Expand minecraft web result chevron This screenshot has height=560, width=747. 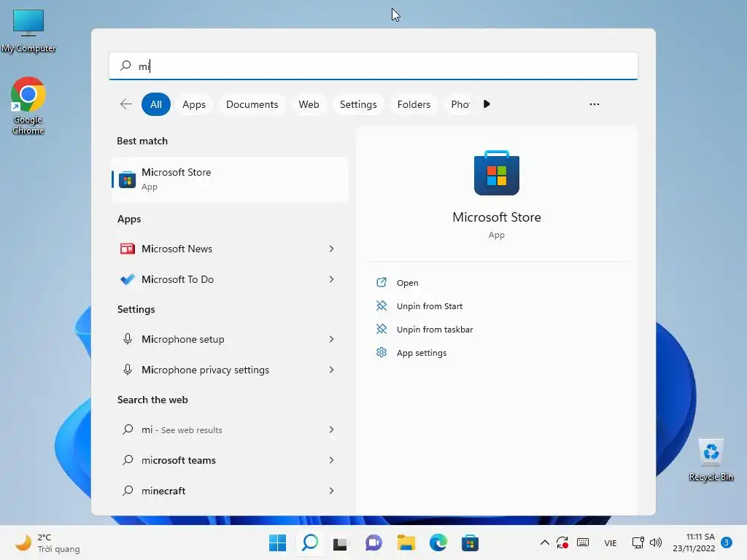click(331, 491)
